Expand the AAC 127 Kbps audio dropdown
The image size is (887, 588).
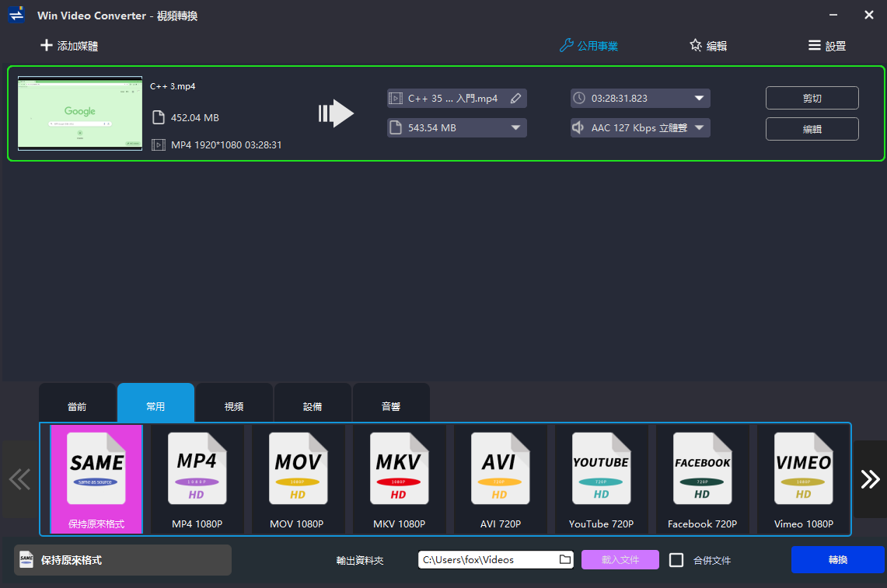[x=698, y=127]
